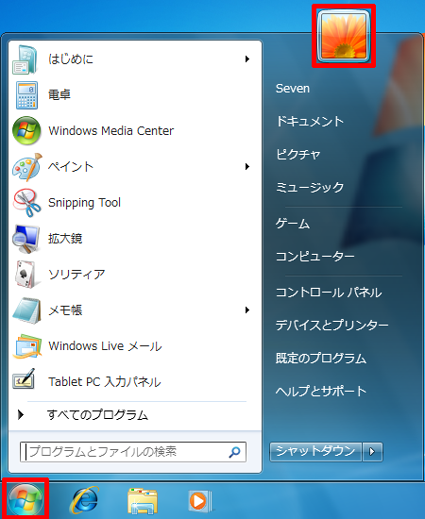Click the シャットダウン button
Screen dimensions: 425x519
(x=315, y=452)
